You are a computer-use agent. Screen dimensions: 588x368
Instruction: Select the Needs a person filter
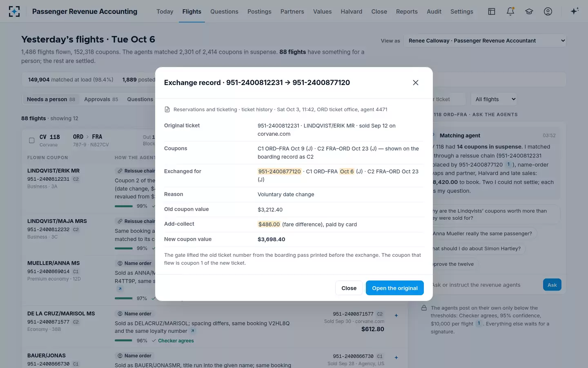51,99
